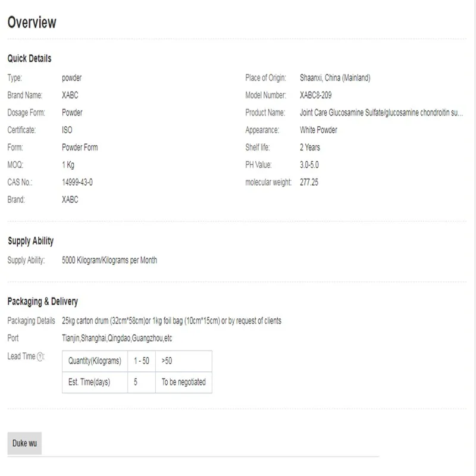This screenshot has width=476, height=476.
Task: Select the CAS number 14999-43-0
Action: click(77, 182)
